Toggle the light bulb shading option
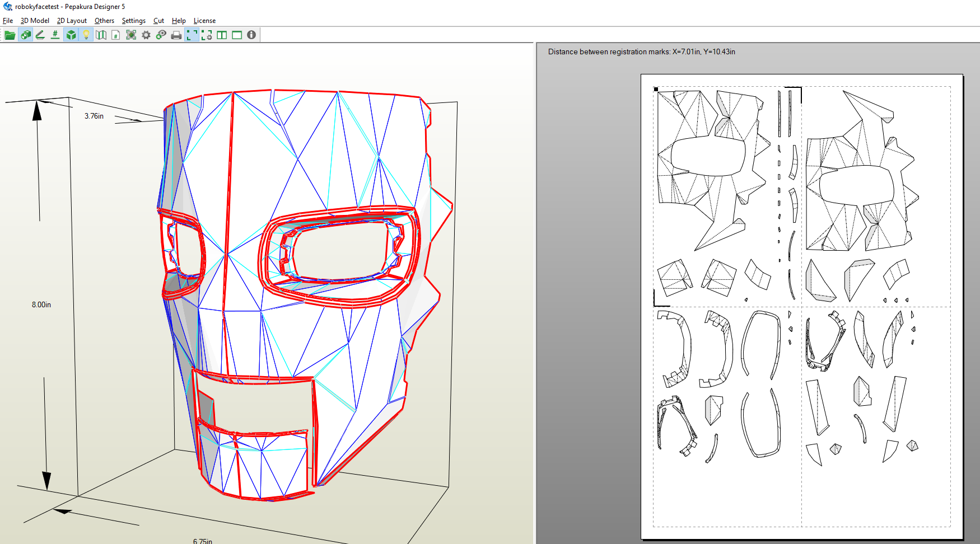Viewport: 980px width, 544px height. (x=86, y=34)
